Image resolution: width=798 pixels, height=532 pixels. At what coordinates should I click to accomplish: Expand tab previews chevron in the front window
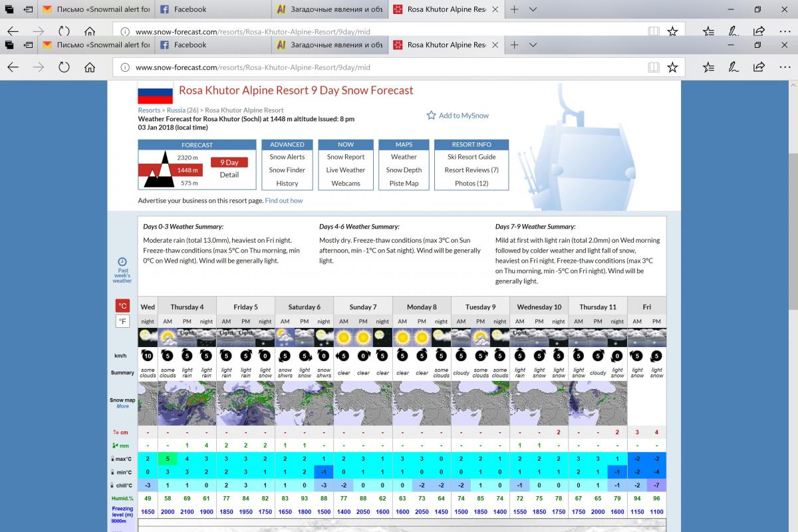click(533, 45)
